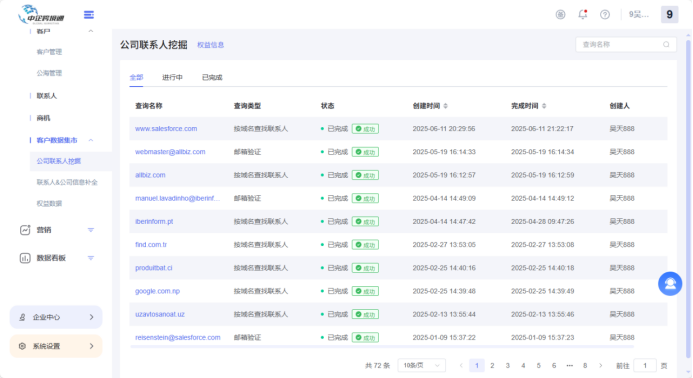Open 客户管理 in sidebar
The image size is (693, 378).
coord(49,52)
